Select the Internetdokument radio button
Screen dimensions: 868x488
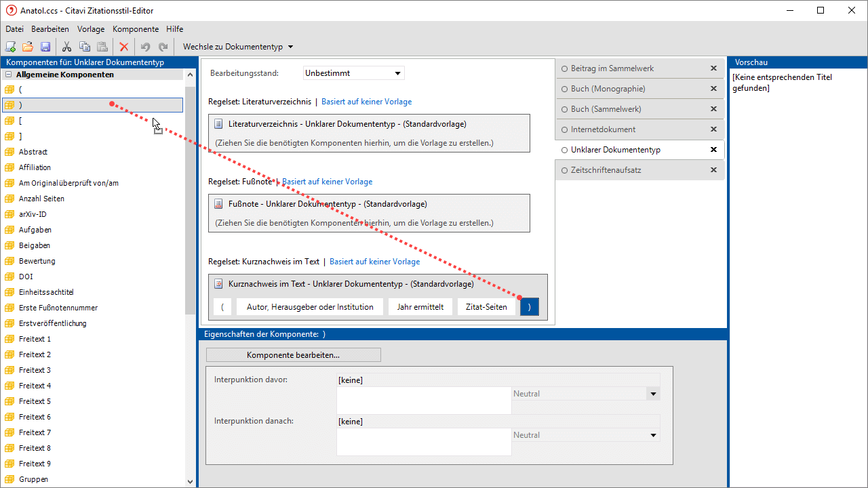564,129
